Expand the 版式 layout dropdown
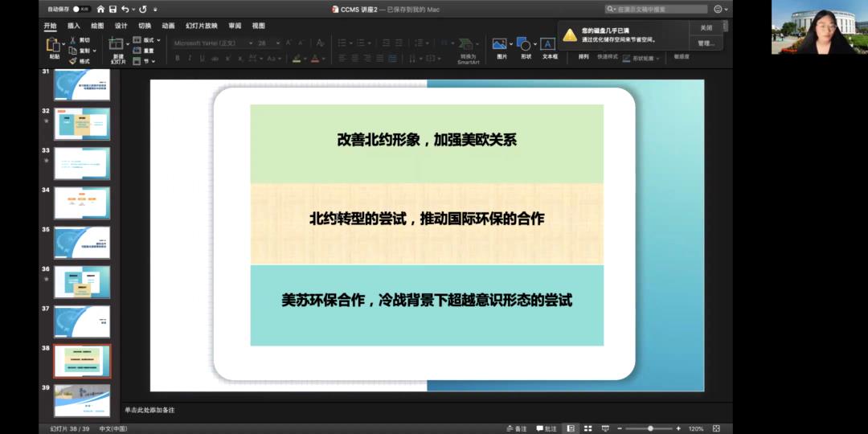 click(x=158, y=40)
